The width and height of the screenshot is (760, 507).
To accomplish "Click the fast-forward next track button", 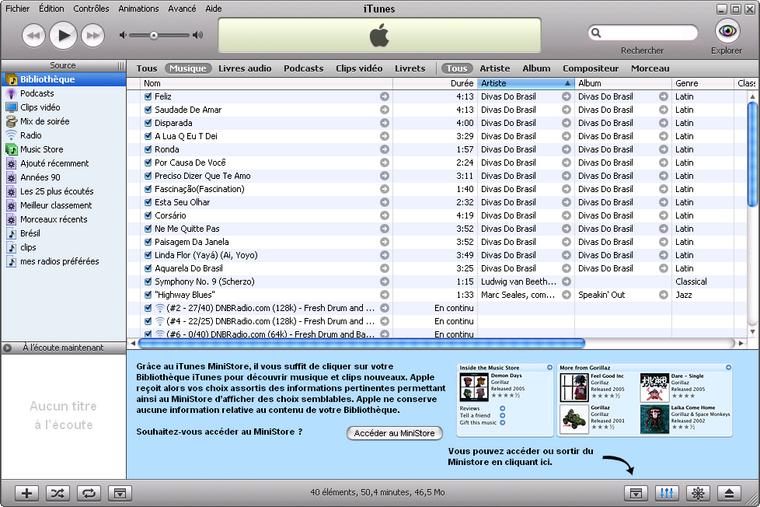I will click(x=93, y=35).
